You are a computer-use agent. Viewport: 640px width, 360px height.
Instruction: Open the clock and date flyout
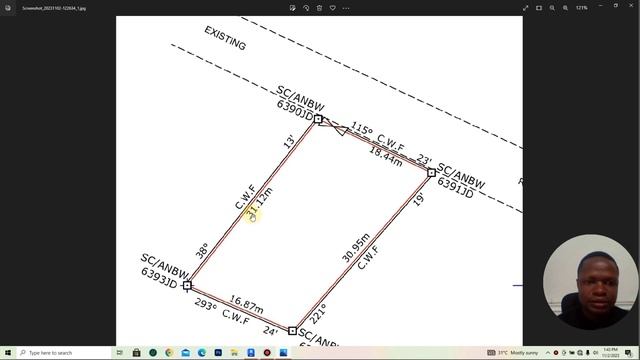click(611, 353)
